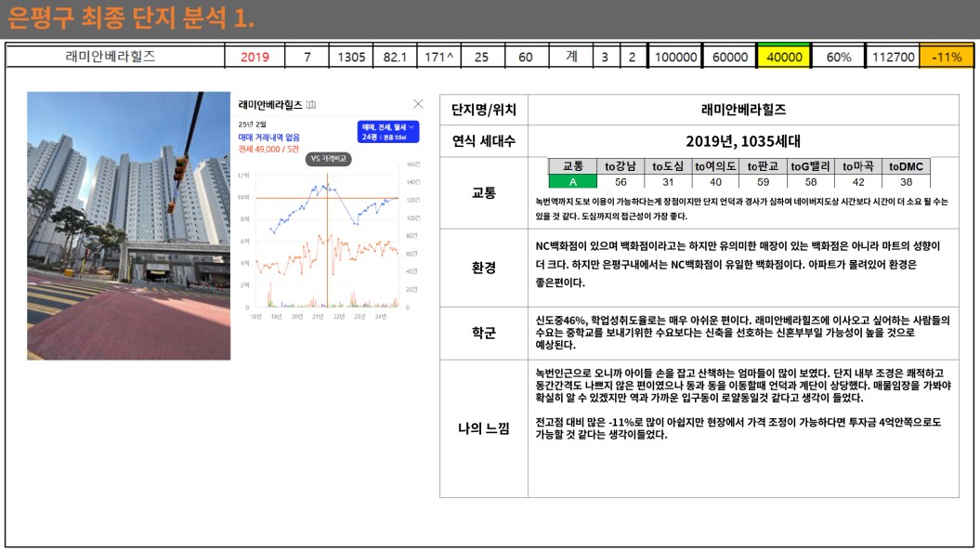Click the 58 value under toG밸리
Image resolution: width=980 pixels, height=551 pixels.
pyautogui.click(x=811, y=182)
